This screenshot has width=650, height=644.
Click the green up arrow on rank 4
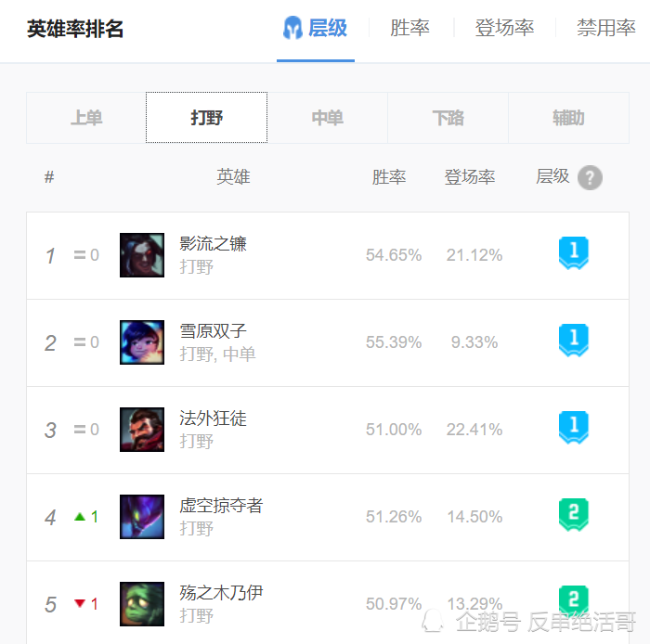(80, 517)
